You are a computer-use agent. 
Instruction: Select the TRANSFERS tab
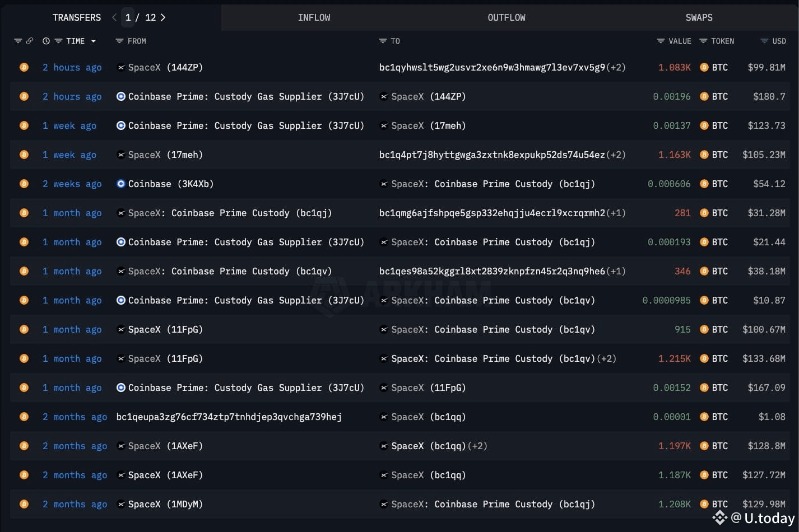click(77, 17)
